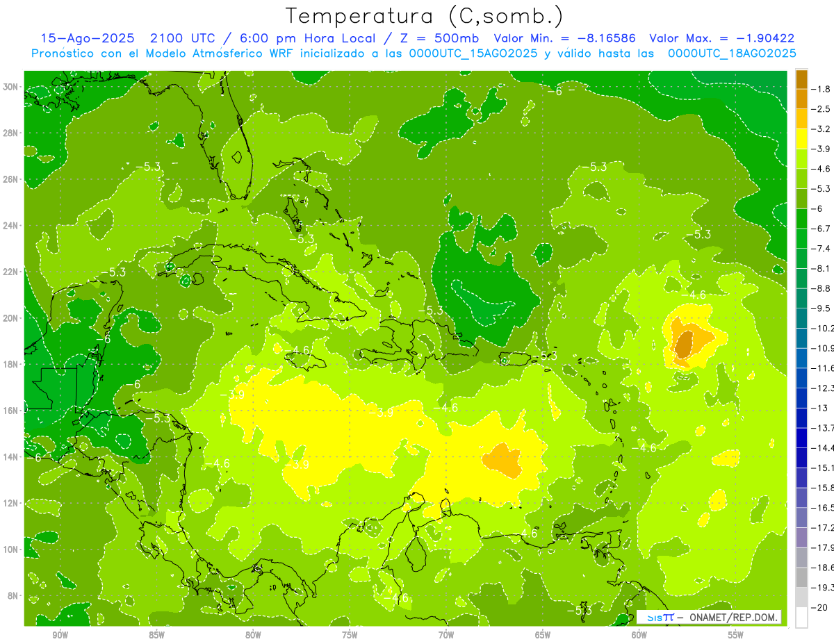Viewport: 834px width, 644px height.
Task: Click the '65W' longitude label
Action: coord(543,635)
